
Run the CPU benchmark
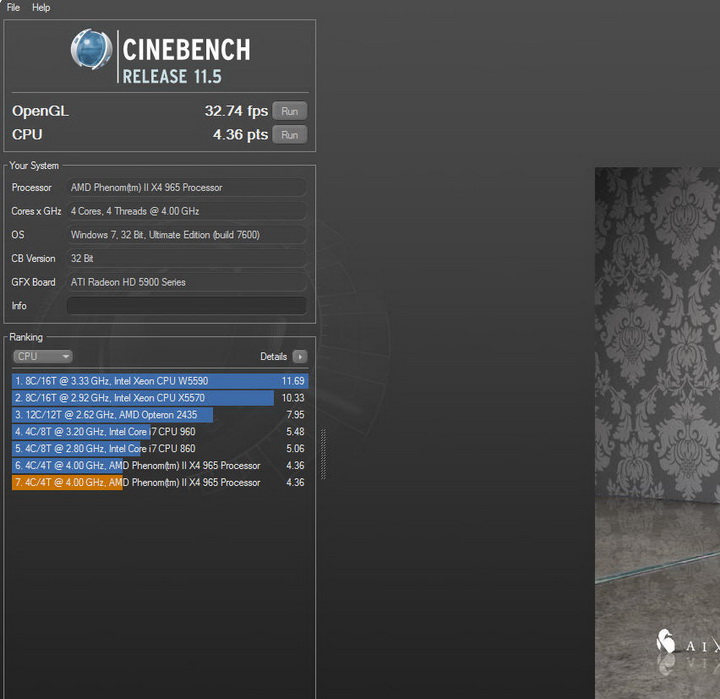click(290, 135)
